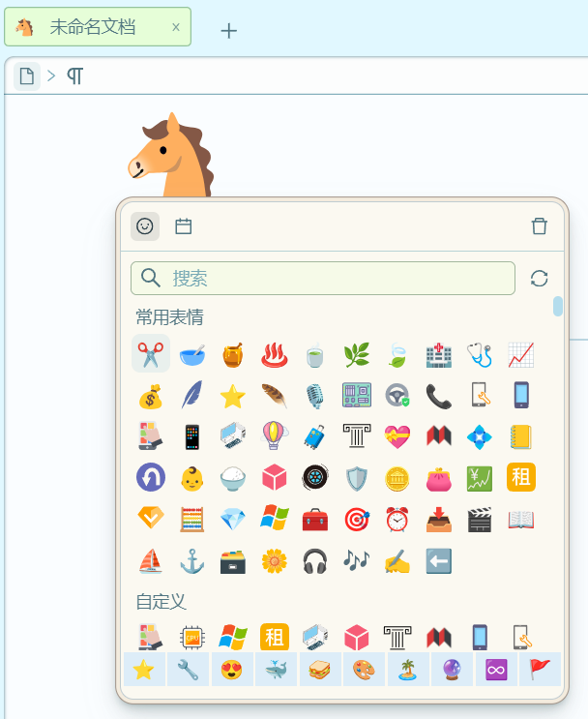Select the scissors emoji in recent emojis
This screenshot has width=588, height=719.
(151, 354)
